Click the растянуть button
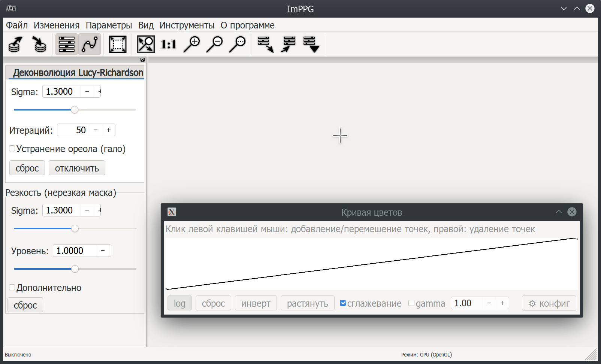Viewport: 601px width, 364px height. coord(308,303)
